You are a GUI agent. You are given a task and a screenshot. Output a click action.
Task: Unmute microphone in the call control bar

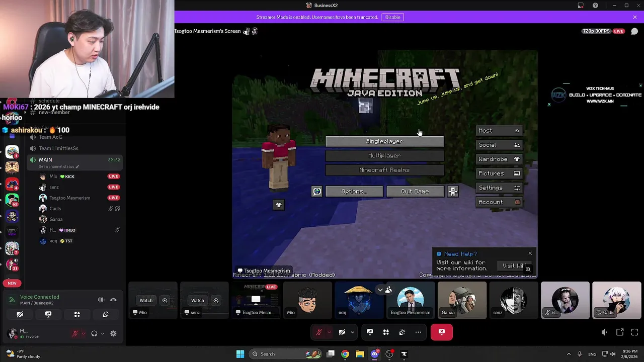coord(318,332)
